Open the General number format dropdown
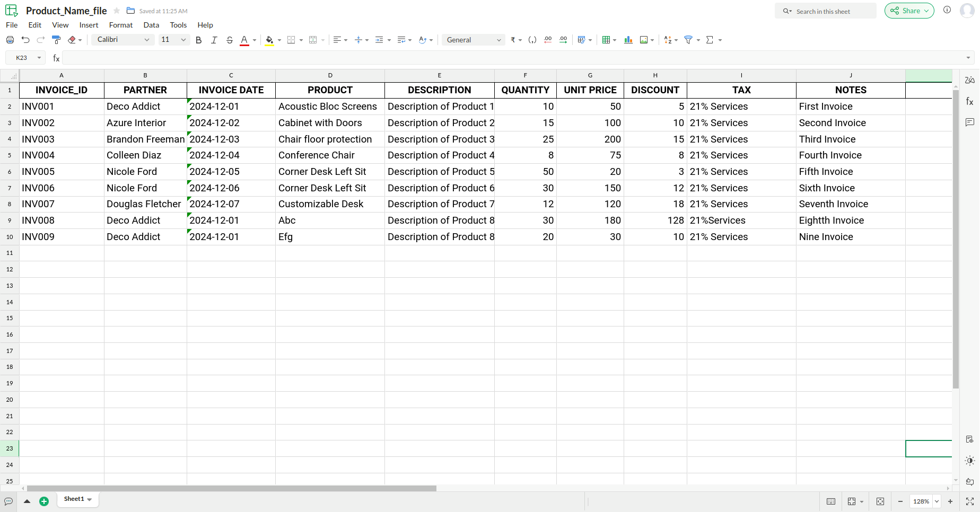This screenshot has height=512, width=980. 474,40
